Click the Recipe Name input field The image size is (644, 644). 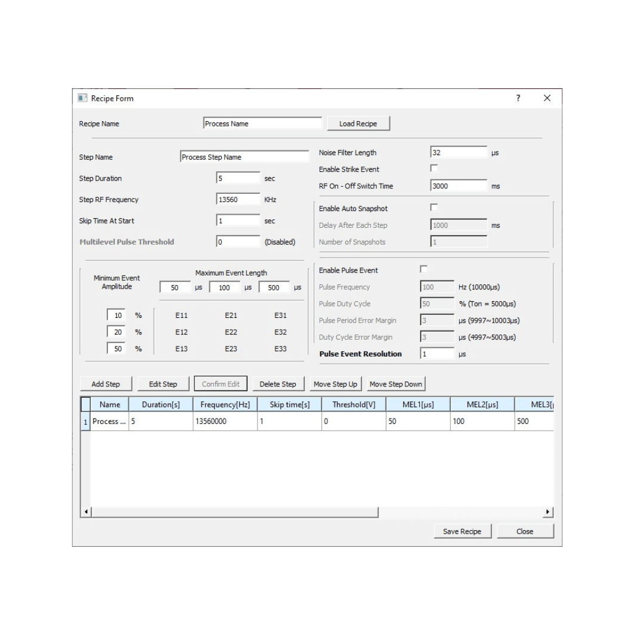tap(262, 123)
